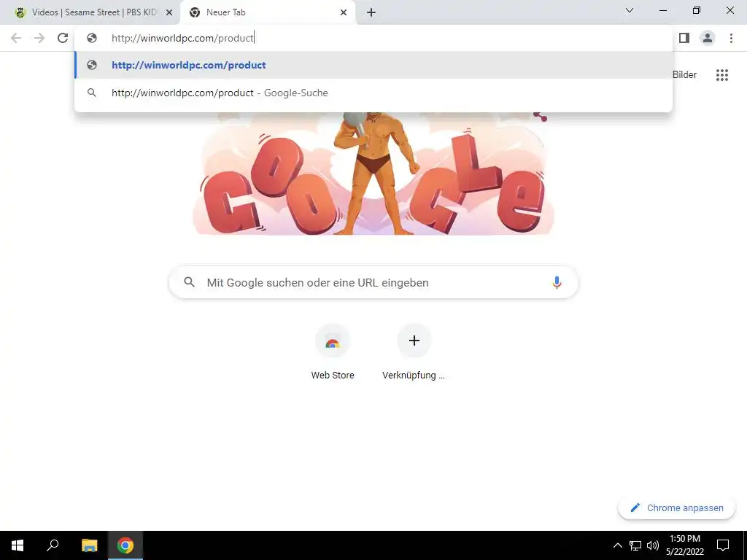The height and width of the screenshot is (560, 747).
Task: Go forward with the forward arrow
Action: (39, 38)
